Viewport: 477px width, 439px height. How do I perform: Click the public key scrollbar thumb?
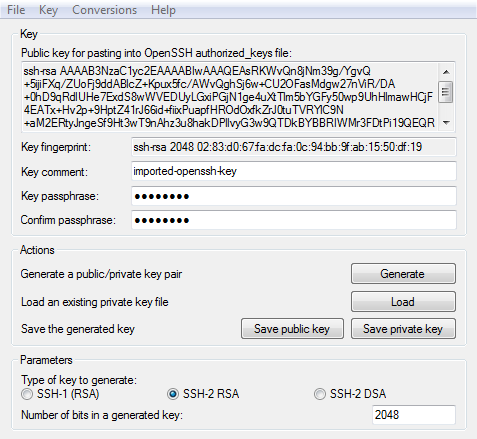click(446, 92)
